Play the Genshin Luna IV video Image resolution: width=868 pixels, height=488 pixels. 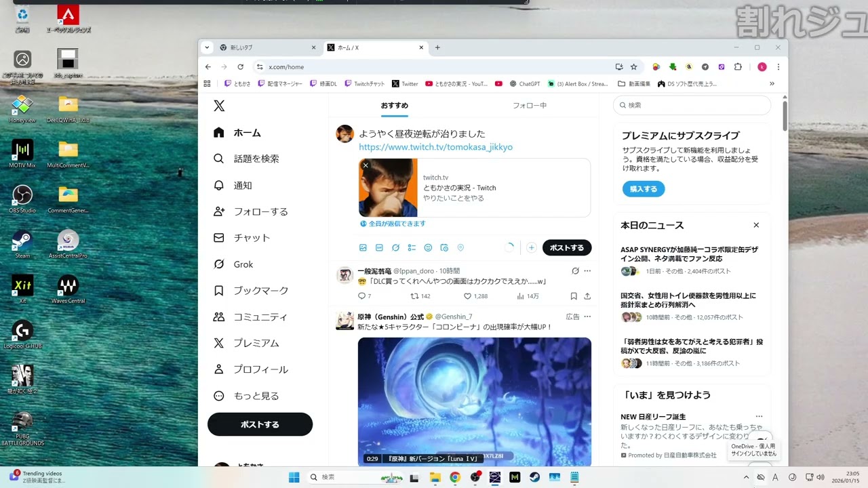click(475, 401)
